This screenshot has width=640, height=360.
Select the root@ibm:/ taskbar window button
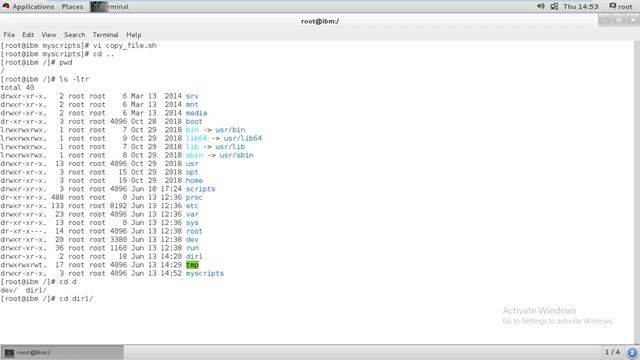[62, 352]
